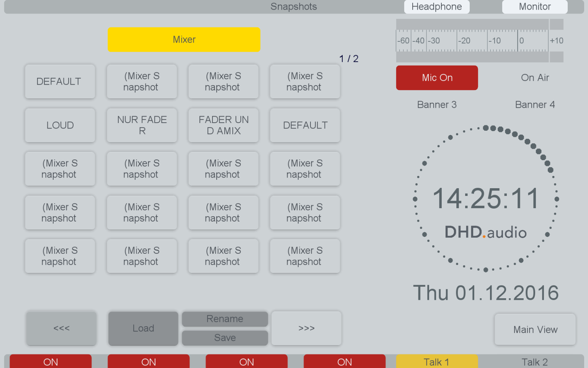The height and width of the screenshot is (368, 588).
Task: Activate the Talk 2 channel
Action: 534,361
